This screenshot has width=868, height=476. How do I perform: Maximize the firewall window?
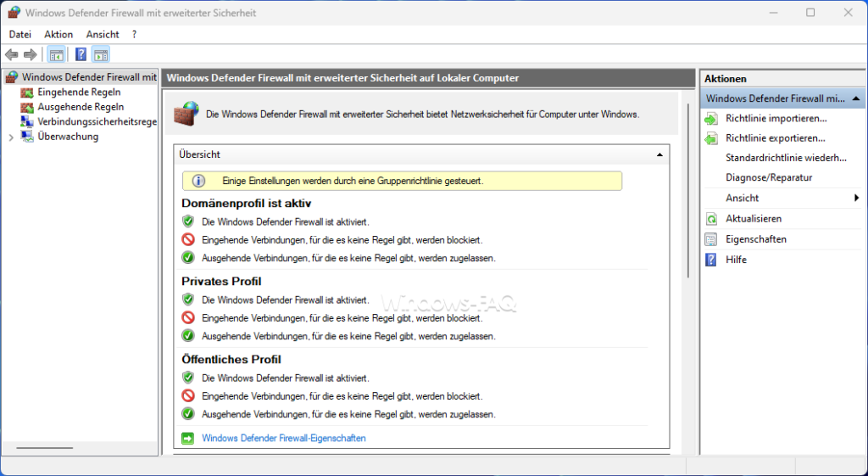click(810, 12)
